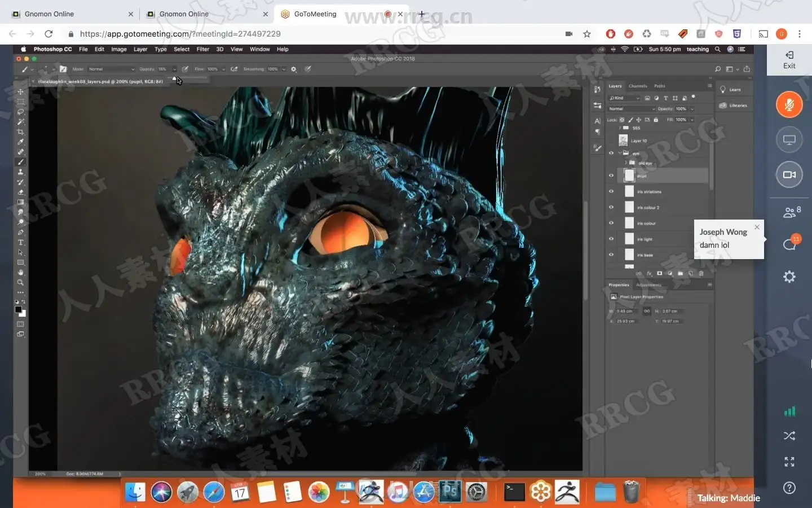This screenshot has height=508, width=812.
Task: Select the Eyedropper tool
Action: tap(21, 142)
